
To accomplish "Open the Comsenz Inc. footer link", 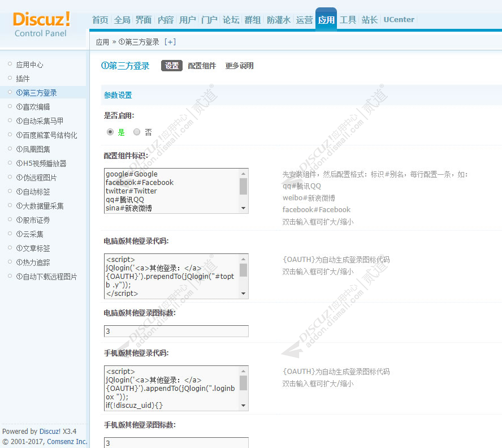I will click(x=67, y=442).
